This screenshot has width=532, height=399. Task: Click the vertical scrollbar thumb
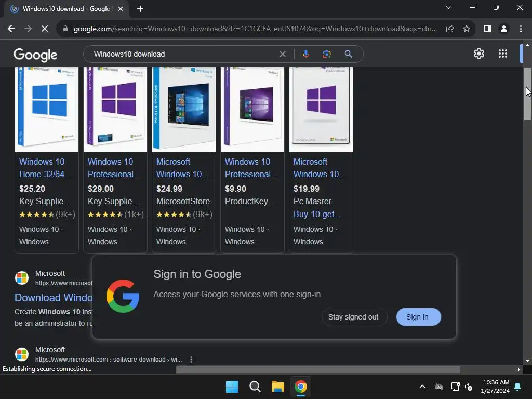click(x=527, y=94)
